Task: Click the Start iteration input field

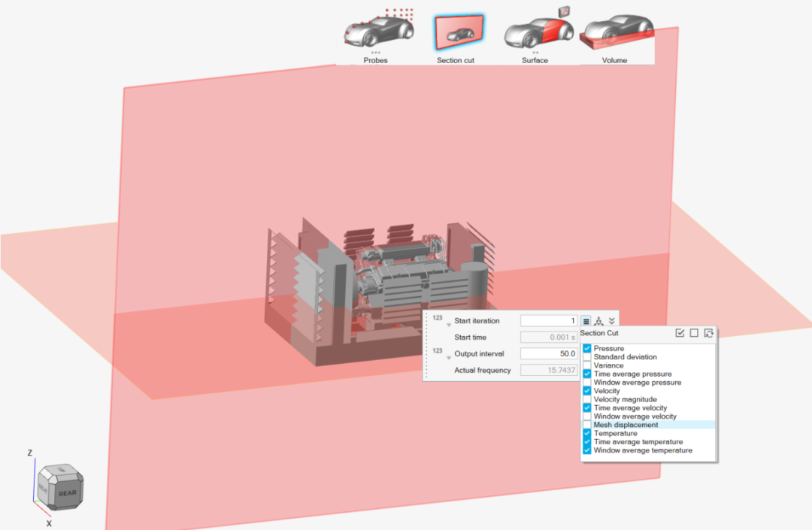Action: pos(549,321)
